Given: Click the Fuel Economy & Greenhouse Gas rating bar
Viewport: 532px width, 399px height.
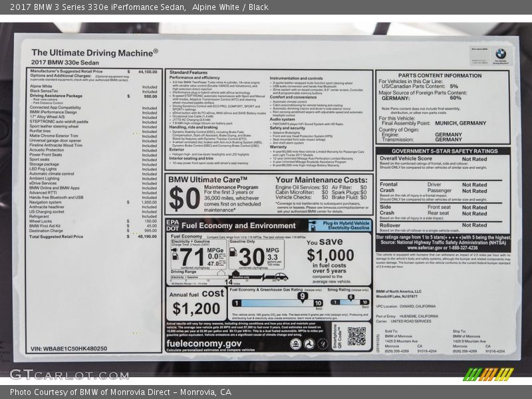Looking at the screenshot, I should point(278,303).
